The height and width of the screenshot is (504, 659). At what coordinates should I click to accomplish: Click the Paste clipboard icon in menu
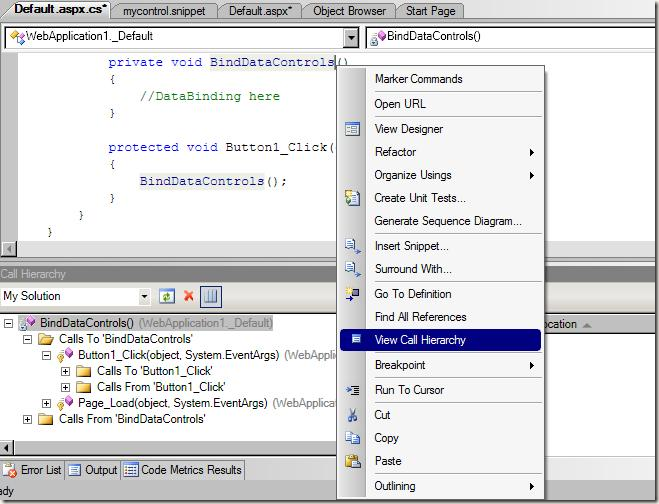(x=352, y=461)
